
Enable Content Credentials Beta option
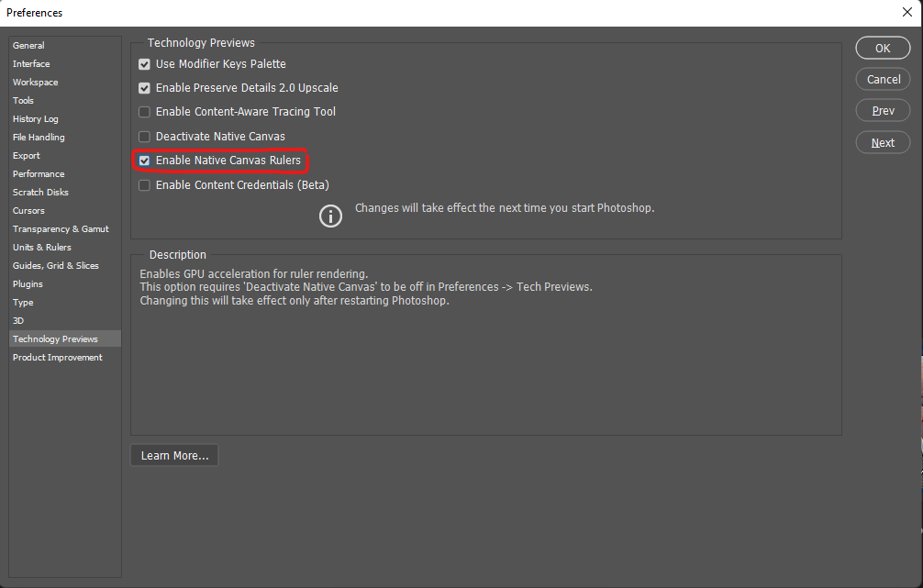144,184
